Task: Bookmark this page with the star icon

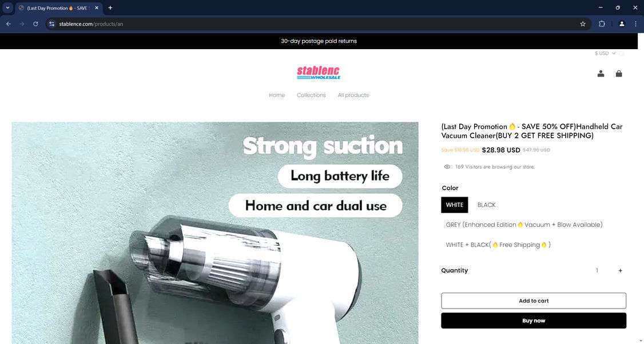Action: (x=582, y=24)
